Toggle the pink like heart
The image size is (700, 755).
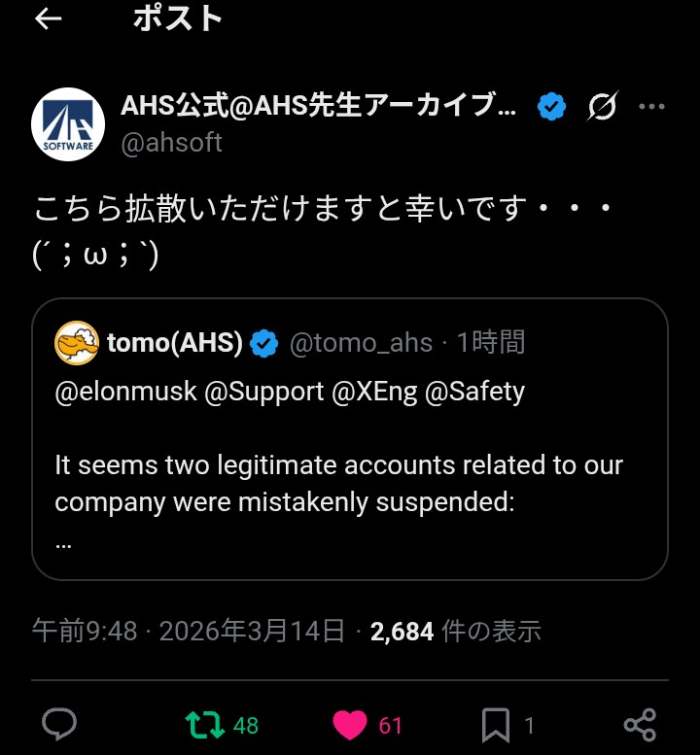click(350, 725)
